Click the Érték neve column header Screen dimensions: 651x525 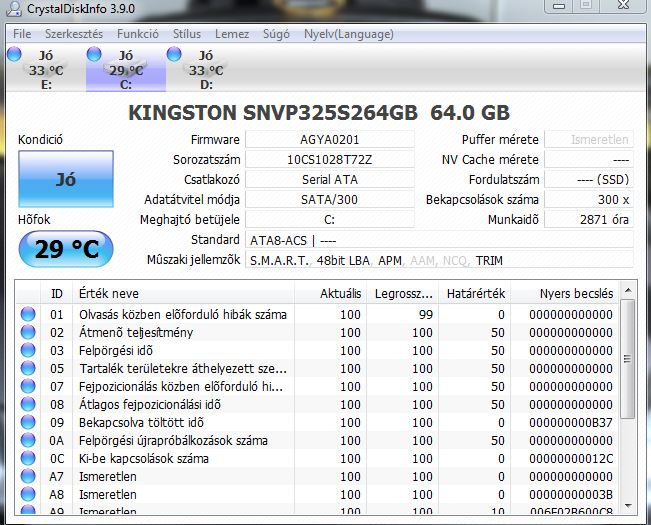183,293
